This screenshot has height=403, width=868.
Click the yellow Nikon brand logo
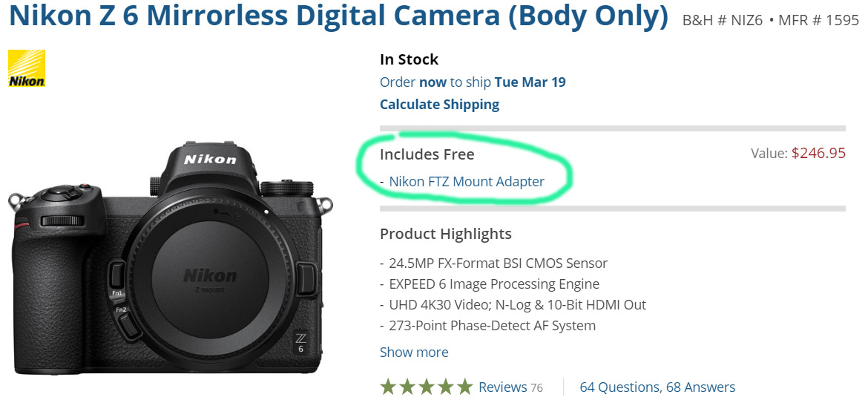[27, 68]
